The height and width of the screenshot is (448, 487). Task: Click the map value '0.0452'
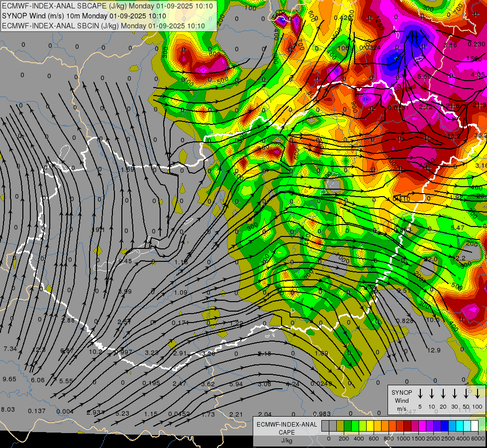(179, 414)
